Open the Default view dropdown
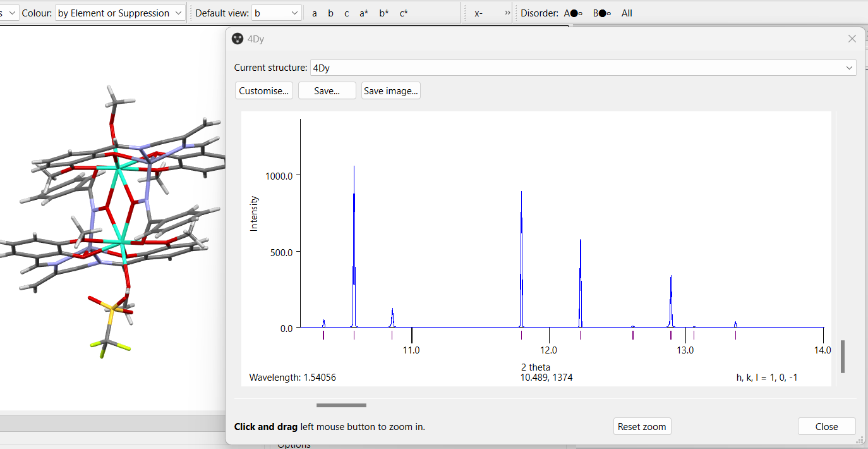Screen dimensions: 868x449 (277, 13)
